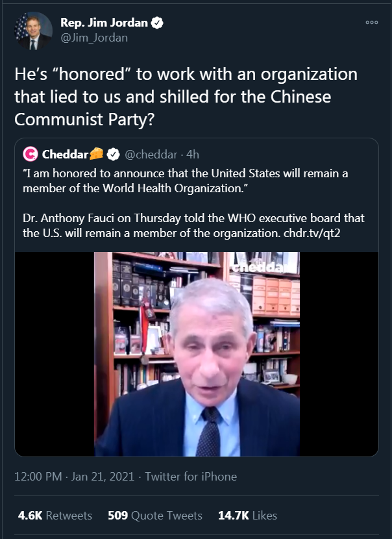Viewport: 392px width, 539px height.
Task: Open the @Jim_Jordan handle link
Action: tap(94, 38)
